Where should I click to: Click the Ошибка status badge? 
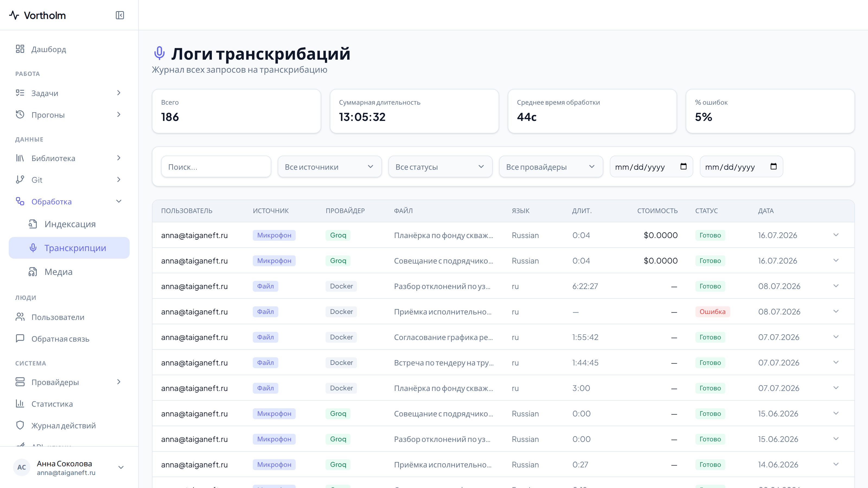(713, 312)
